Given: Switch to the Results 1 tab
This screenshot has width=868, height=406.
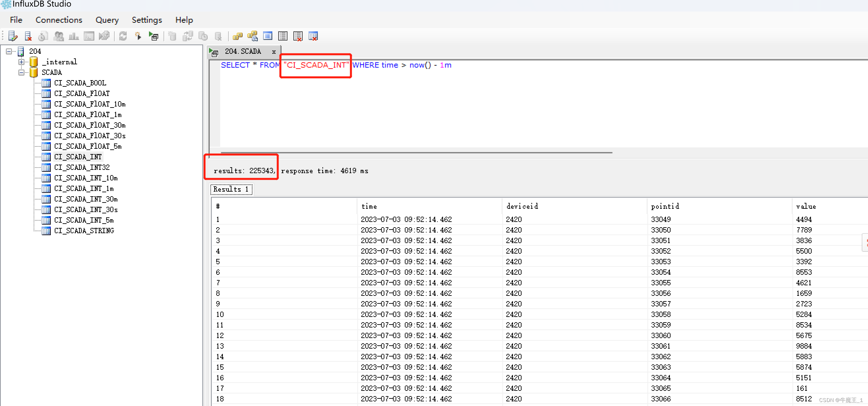Looking at the screenshot, I should pos(231,189).
